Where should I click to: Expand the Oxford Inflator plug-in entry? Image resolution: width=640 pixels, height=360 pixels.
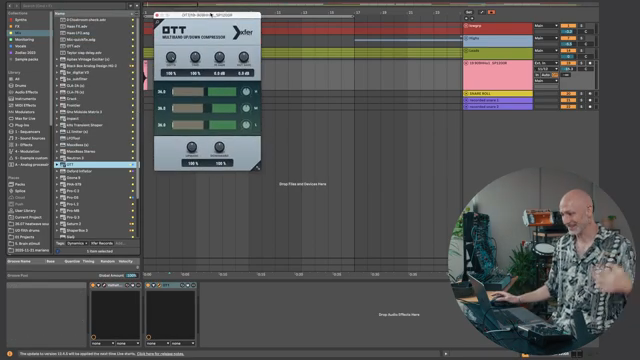coord(57,171)
